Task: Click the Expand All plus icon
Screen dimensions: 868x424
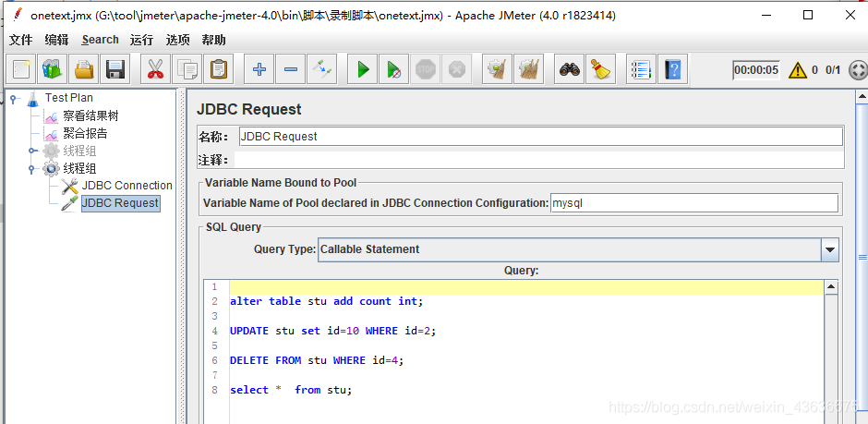Action: (x=259, y=70)
